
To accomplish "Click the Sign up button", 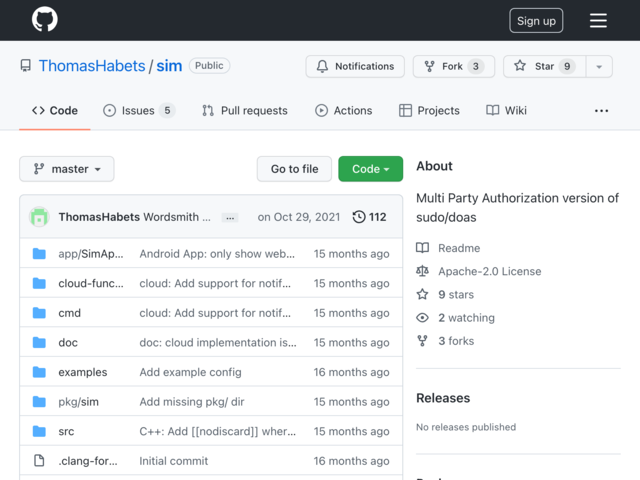I will (x=536, y=20).
